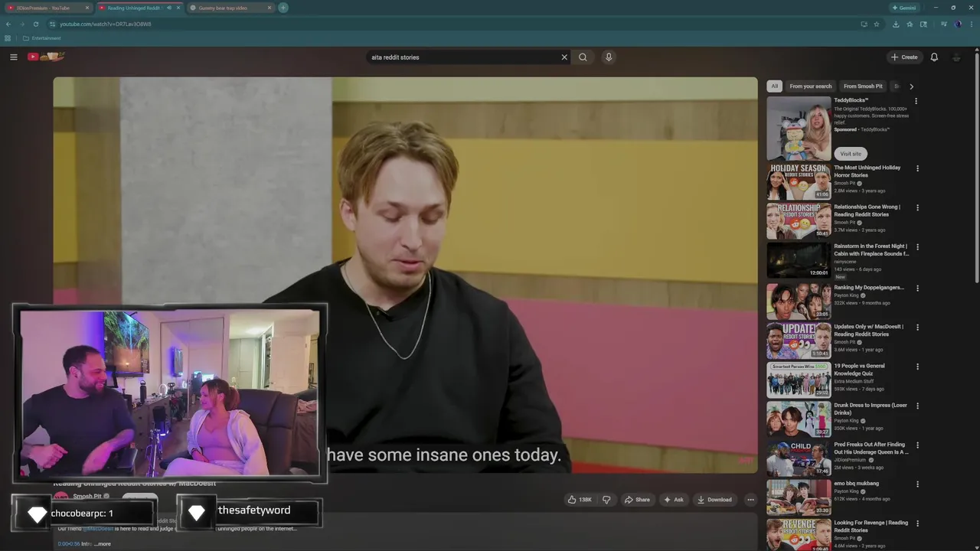Click the magnifier search button
The width and height of the screenshot is (980, 551).
pyautogui.click(x=583, y=57)
